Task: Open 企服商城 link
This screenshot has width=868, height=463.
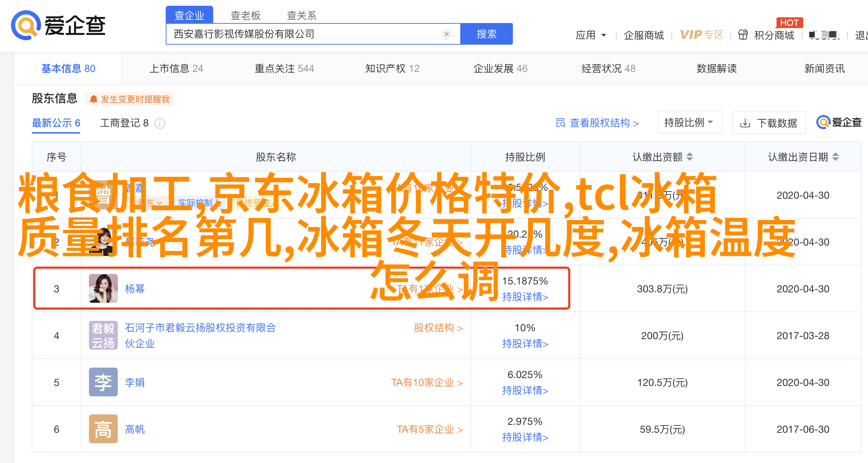Action: (644, 35)
